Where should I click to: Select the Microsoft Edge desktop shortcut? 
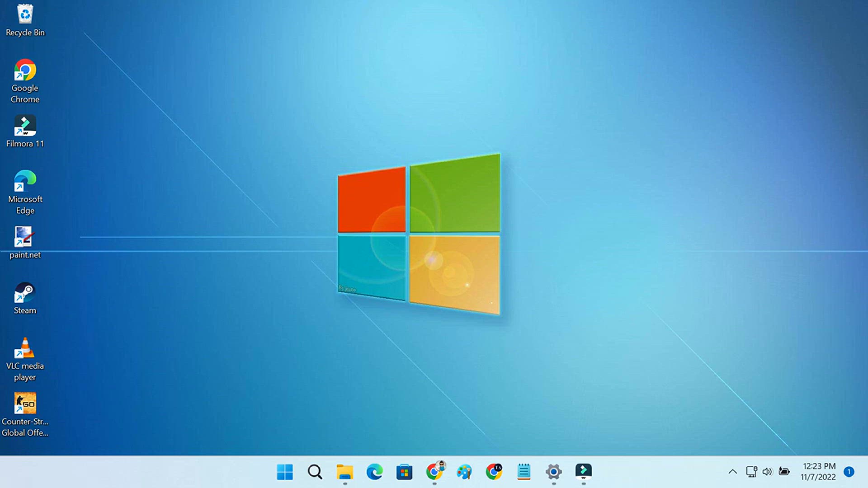pyautogui.click(x=25, y=192)
